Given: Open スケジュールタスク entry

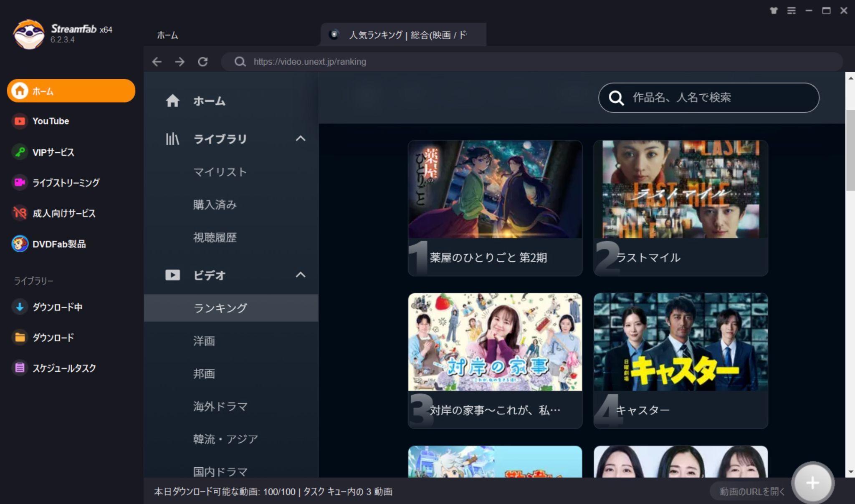Looking at the screenshot, I should tap(54, 368).
